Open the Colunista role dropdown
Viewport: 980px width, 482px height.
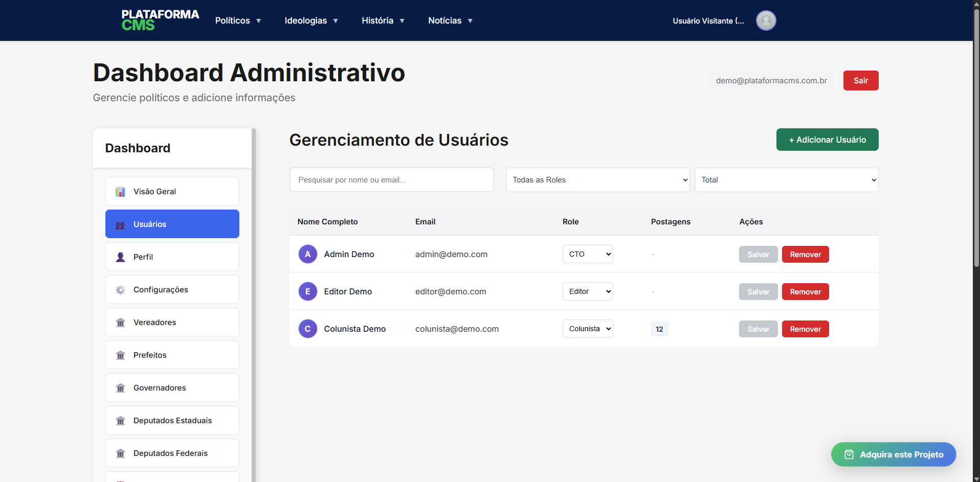click(x=588, y=329)
